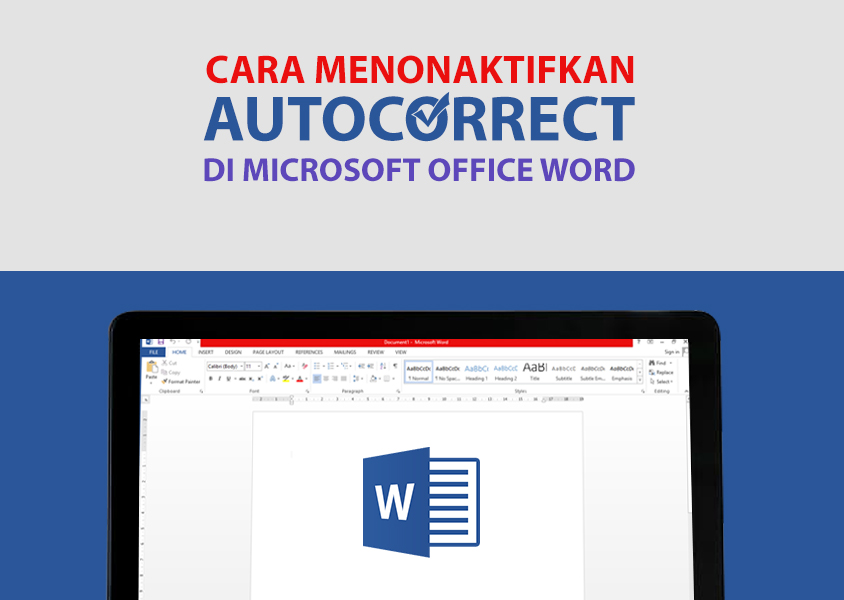Click the Numbering list icon
The image size is (844, 600).
[331, 366]
